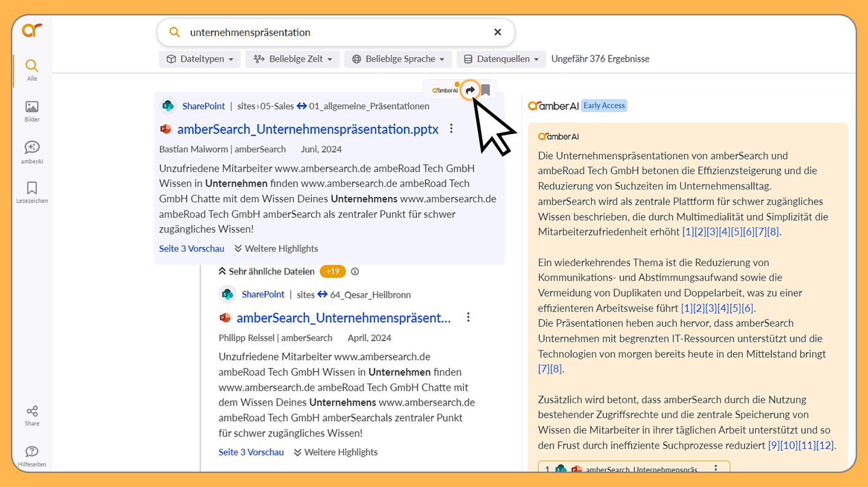
Task: Bookmark the first result with the bookmark icon
Action: pos(485,91)
